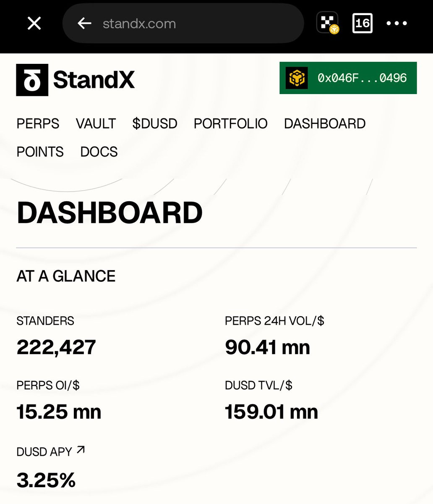Viewport: 433px width, 504px height.
Task: Open the DOCS link
Action: click(99, 152)
